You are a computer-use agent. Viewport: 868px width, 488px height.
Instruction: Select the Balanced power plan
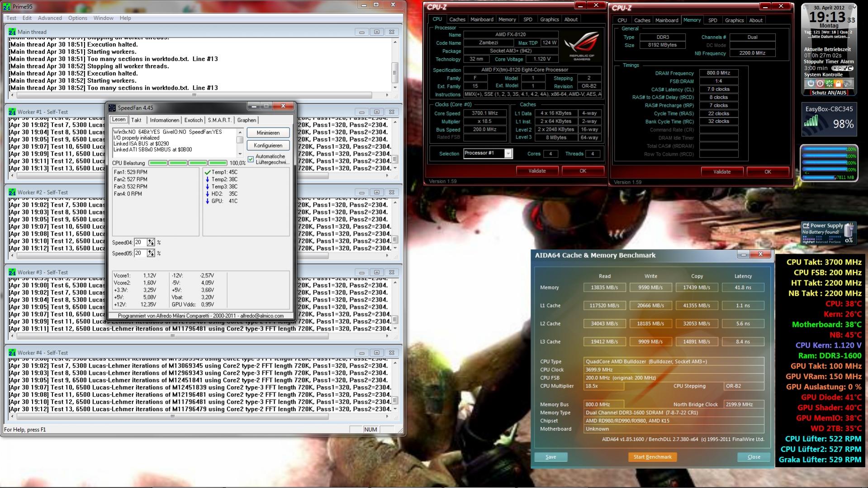(822, 242)
